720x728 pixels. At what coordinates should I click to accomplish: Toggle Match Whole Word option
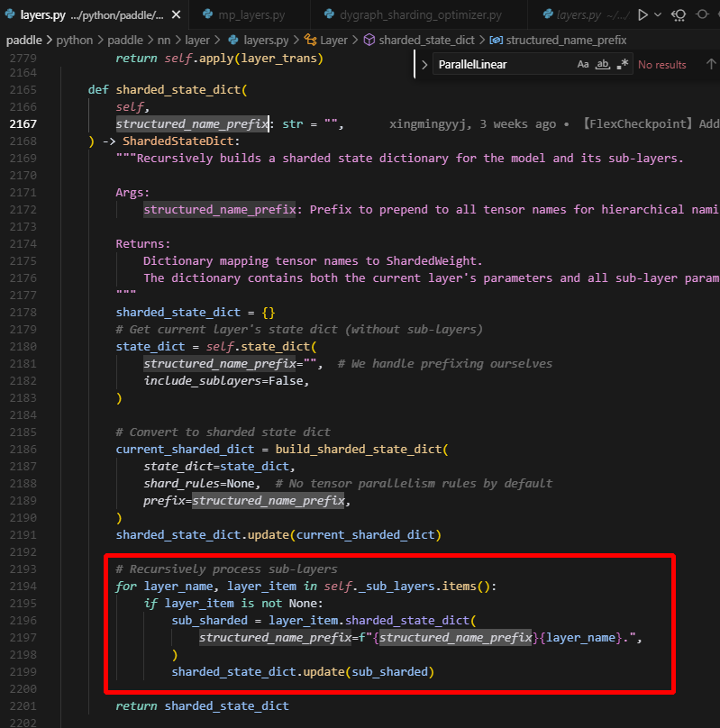(x=603, y=65)
